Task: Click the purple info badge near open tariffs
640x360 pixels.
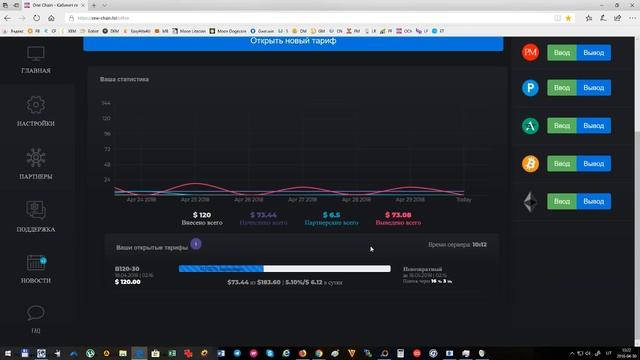Action: click(196, 244)
